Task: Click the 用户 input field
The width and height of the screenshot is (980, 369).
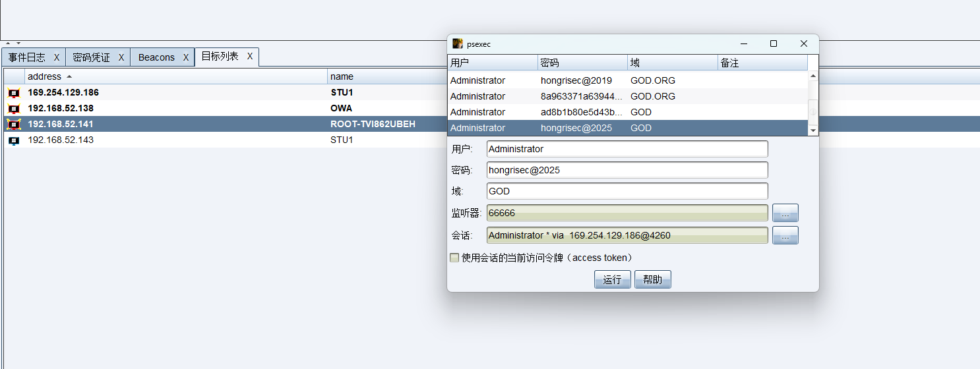Action: [627, 149]
